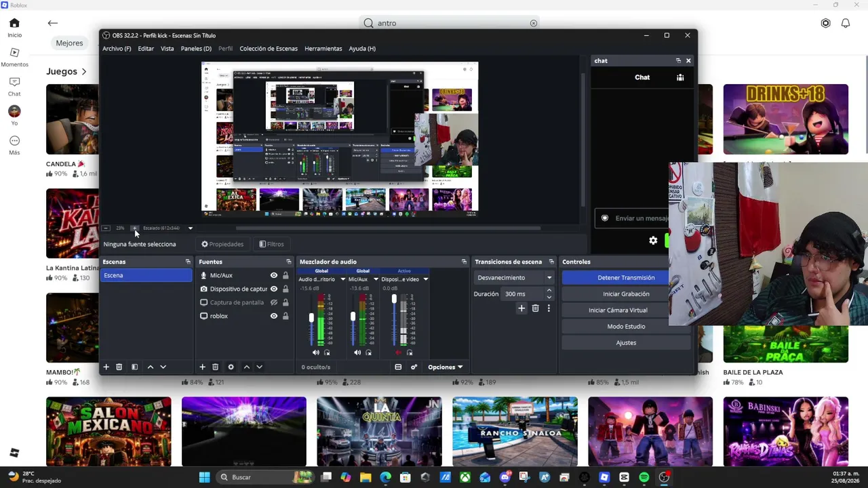Move the source up in the Fuentes toolbar
The height and width of the screenshot is (488, 868).
pyautogui.click(x=247, y=367)
